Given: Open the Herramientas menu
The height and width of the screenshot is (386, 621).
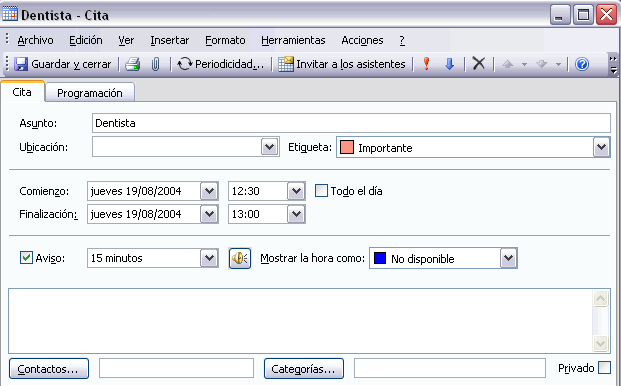Looking at the screenshot, I should click(x=293, y=40).
